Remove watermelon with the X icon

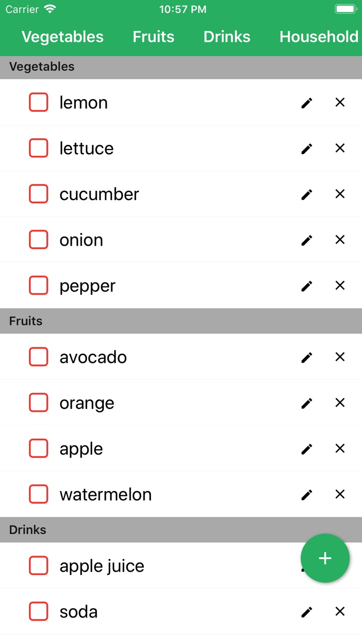340,494
